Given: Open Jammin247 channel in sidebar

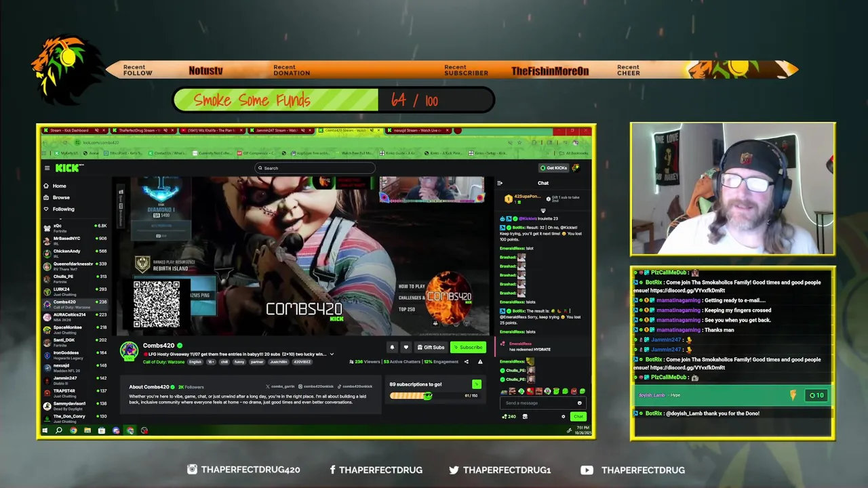Looking at the screenshot, I should 75,380.
